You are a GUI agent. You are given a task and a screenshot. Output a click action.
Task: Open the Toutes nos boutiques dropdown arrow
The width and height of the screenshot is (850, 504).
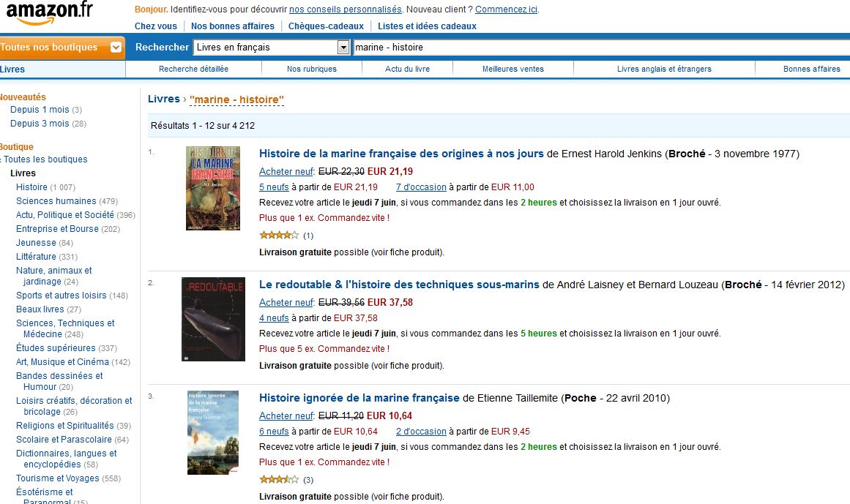pos(116,47)
